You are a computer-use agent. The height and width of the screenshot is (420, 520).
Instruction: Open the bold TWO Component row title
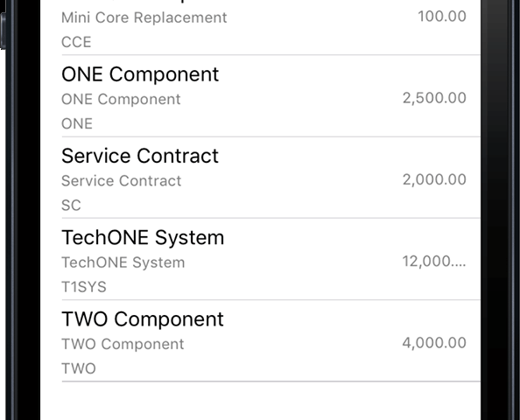(x=143, y=318)
